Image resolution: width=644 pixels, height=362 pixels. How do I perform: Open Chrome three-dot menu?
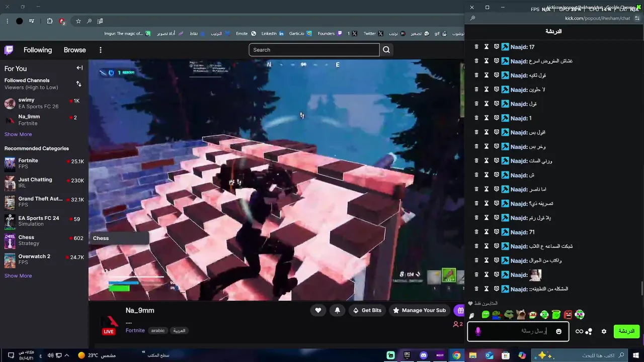click(x=7, y=21)
